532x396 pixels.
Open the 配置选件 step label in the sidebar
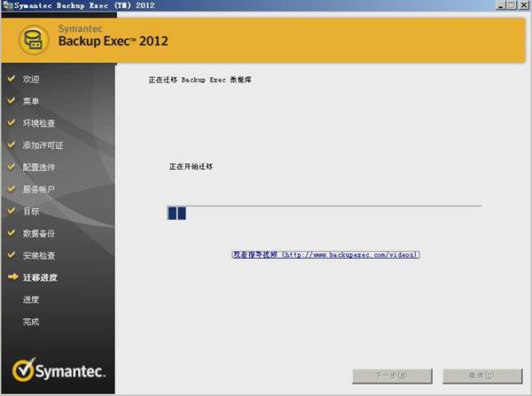coord(39,167)
